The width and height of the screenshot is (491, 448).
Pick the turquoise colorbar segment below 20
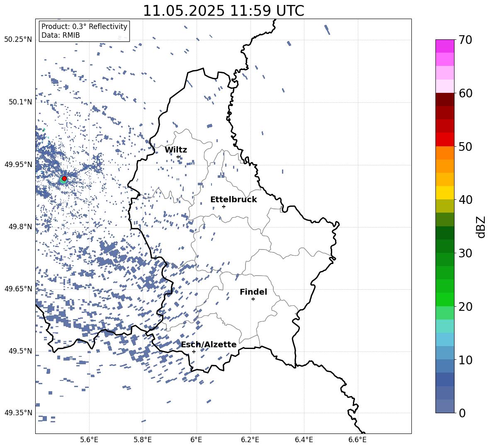(445, 326)
